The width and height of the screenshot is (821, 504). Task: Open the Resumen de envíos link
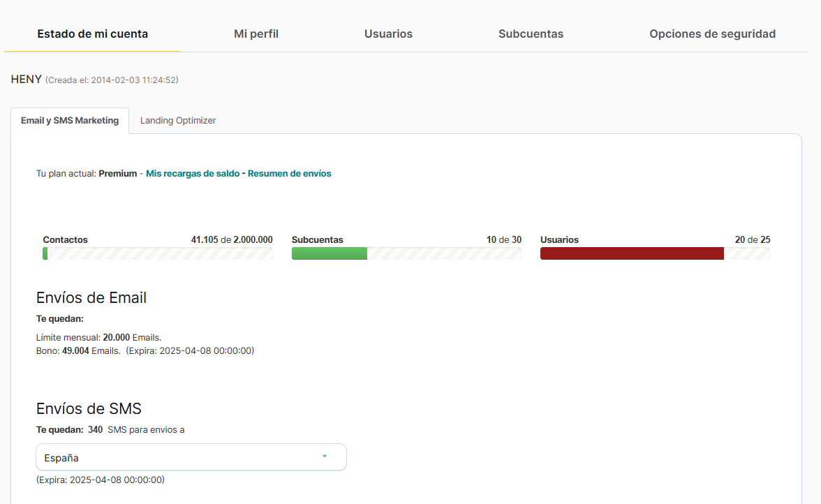(x=290, y=174)
